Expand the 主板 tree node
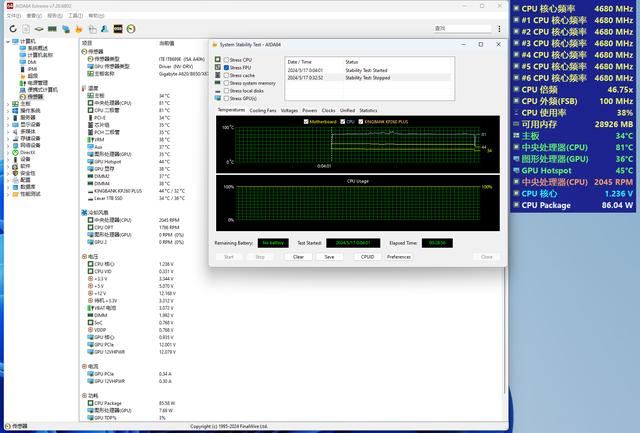 coord(8,104)
